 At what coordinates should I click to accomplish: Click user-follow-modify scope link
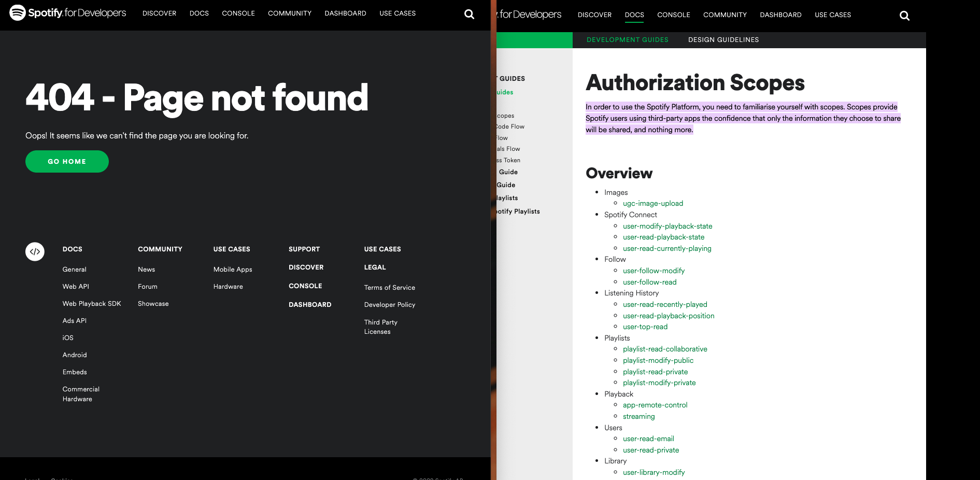tap(654, 271)
